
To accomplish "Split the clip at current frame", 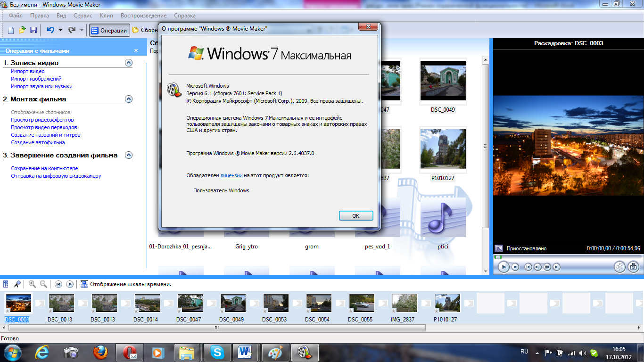I will tap(620, 267).
